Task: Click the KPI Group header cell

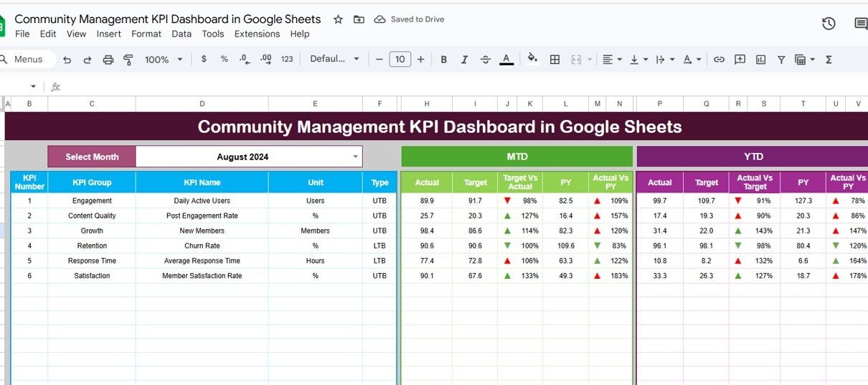Action: pos(92,182)
